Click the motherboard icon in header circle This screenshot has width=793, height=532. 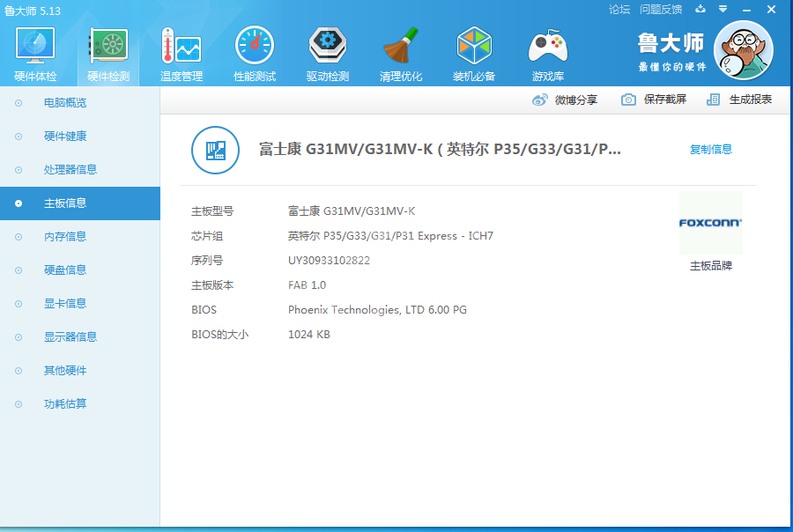(216, 150)
